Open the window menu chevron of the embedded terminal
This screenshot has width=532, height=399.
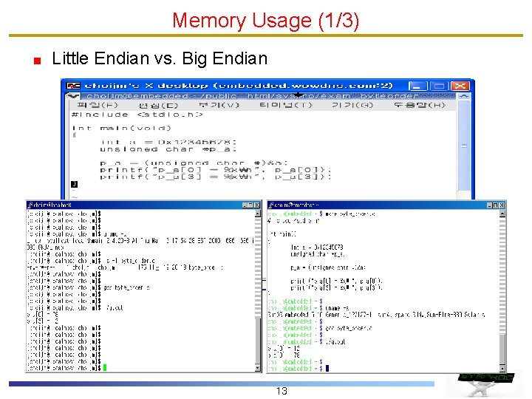pos(73,96)
